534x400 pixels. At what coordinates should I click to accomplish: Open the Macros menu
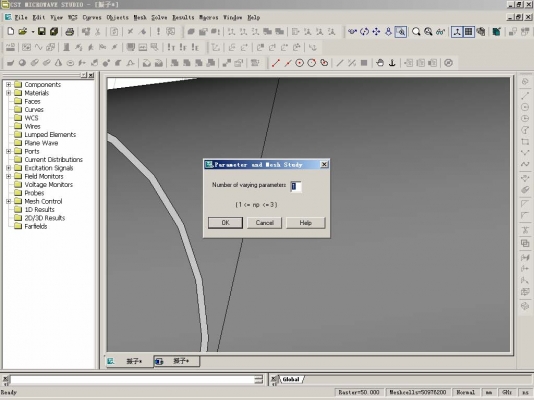point(208,17)
